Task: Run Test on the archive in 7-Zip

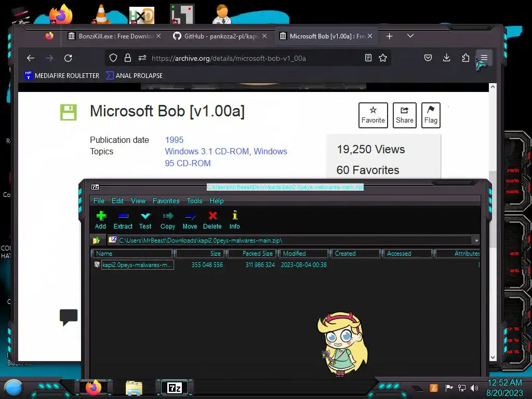Action: click(x=145, y=220)
